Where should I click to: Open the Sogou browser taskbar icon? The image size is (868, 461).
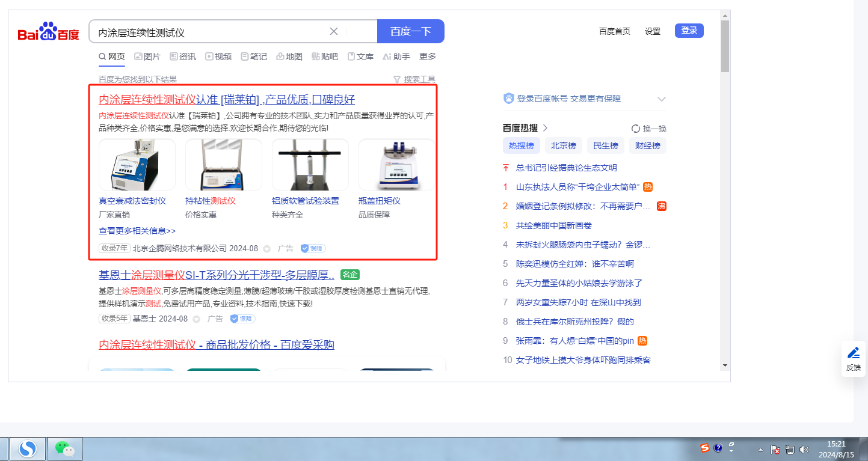pos(28,449)
